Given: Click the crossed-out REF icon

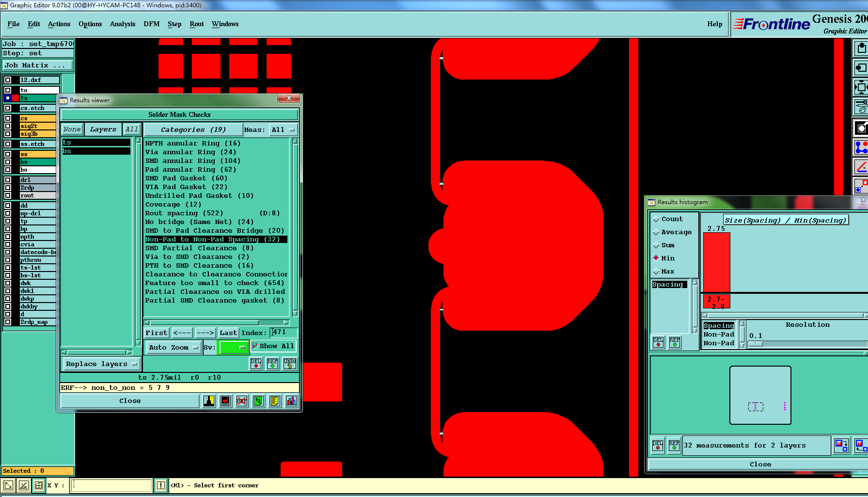Looking at the screenshot, I should click(242, 401).
